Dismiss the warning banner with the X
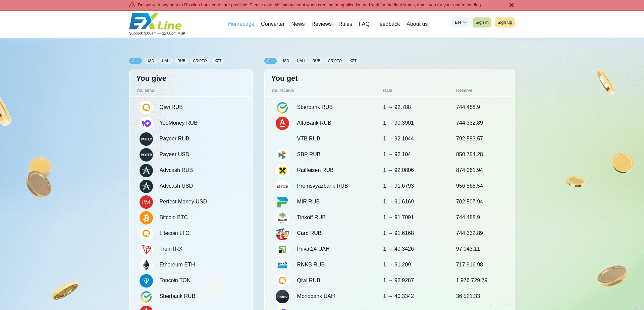Image resolution: width=644 pixels, height=310 pixels. coord(511,5)
